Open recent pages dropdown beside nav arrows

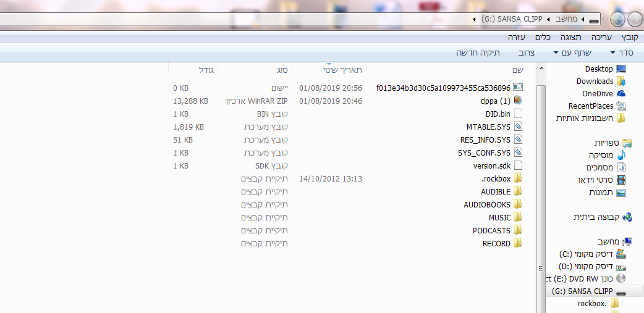(x=606, y=20)
